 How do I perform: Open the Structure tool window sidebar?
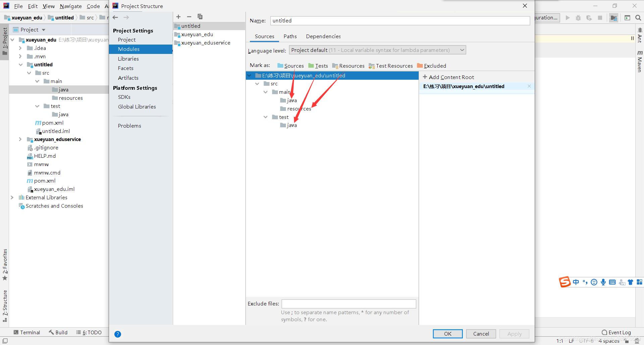[x=5, y=306]
